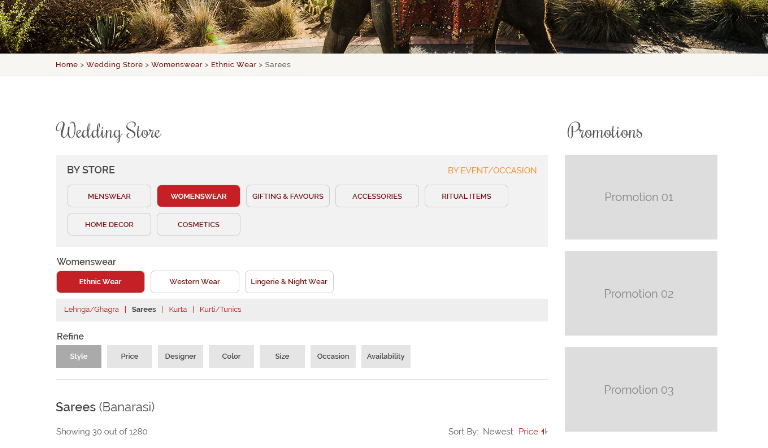Open Lehnga/Ghagra category link

[92, 309]
